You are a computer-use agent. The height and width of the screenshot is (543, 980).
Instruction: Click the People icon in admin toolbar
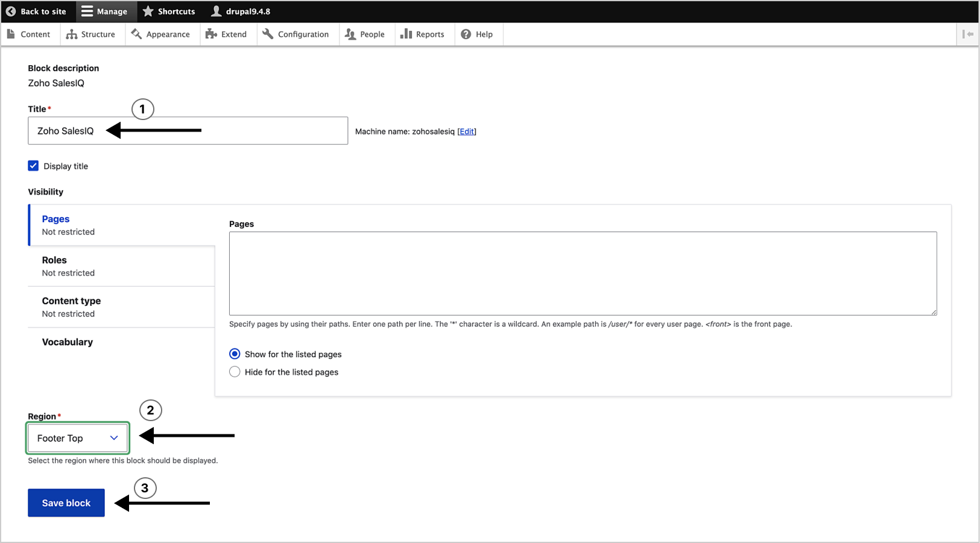[x=350, y=34]
